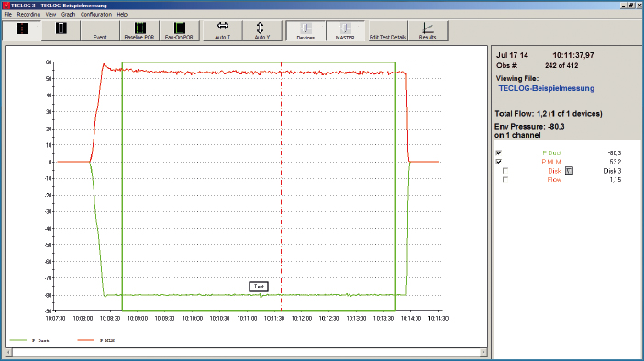Click the MASTER toolbar icon

[x=345, y=31]
